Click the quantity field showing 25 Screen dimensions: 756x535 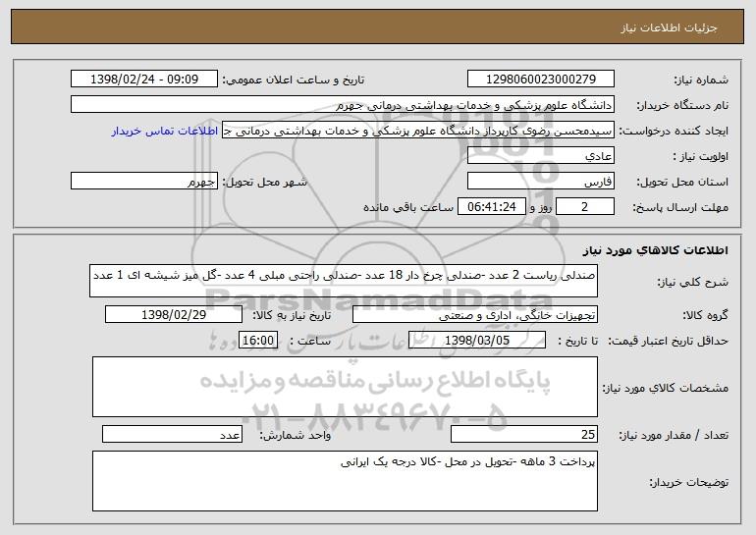(x=524, y=434)
